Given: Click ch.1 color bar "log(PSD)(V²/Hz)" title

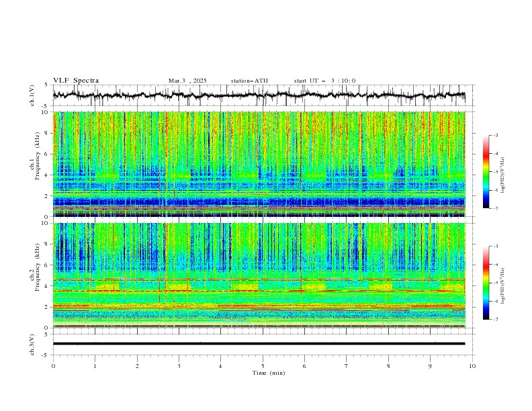Looking at the screenshot, I should [x=502, y=175].
